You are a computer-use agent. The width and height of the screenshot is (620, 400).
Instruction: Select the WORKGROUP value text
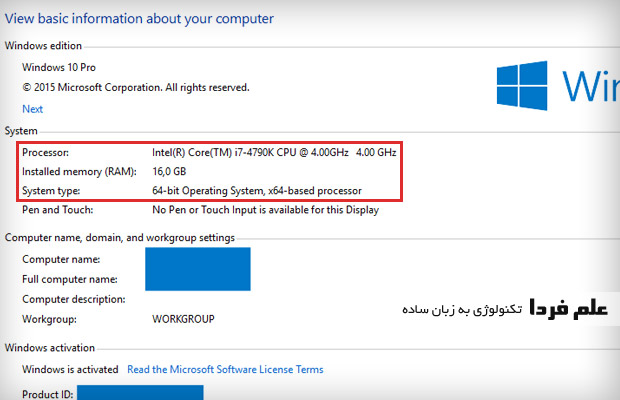(183, 319)
